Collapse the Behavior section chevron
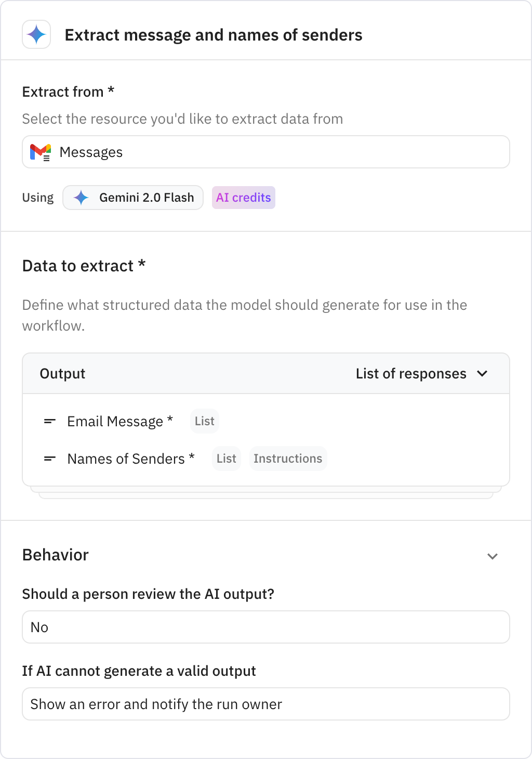 (493, 556)
